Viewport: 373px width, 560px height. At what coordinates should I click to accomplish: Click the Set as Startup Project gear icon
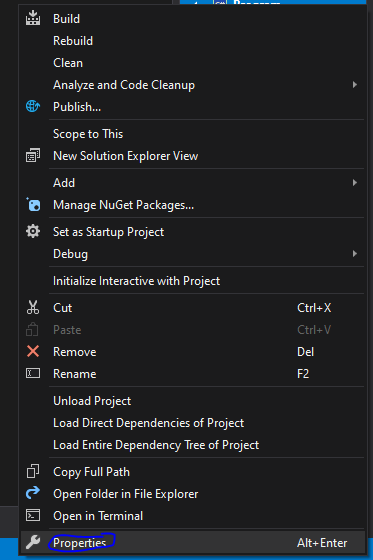click(x=33, y=231)
